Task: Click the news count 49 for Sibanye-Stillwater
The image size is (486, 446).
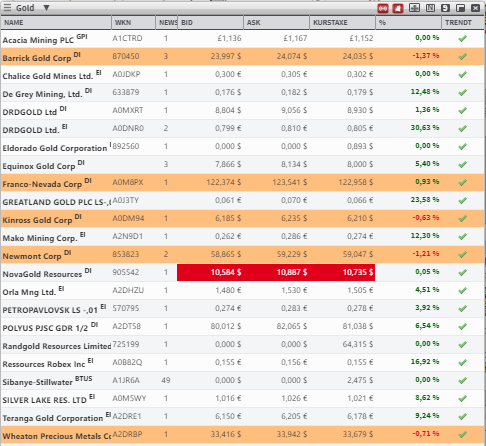Action: [166, 380]
